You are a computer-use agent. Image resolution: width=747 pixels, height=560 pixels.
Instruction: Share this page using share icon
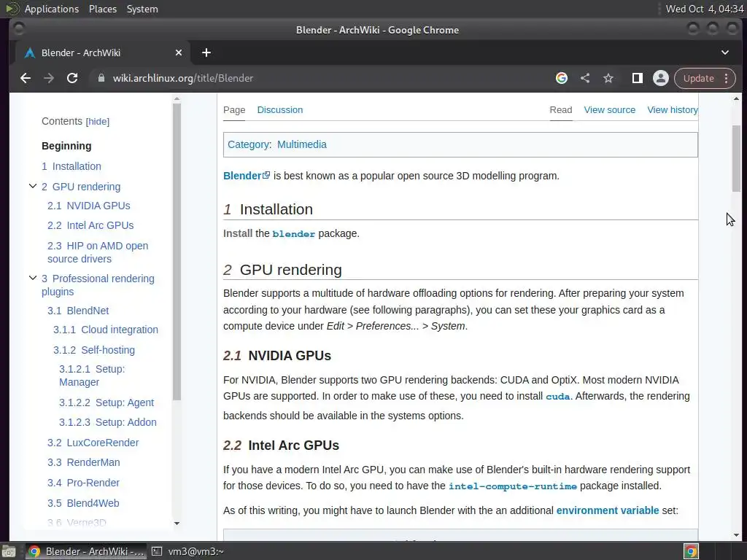pyautogui.click(x=585, y=78)
